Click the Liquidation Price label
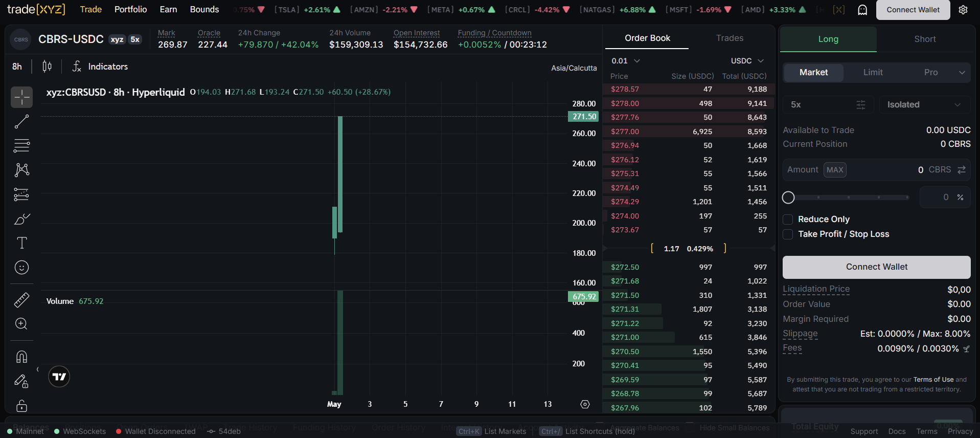 point(816,289)
